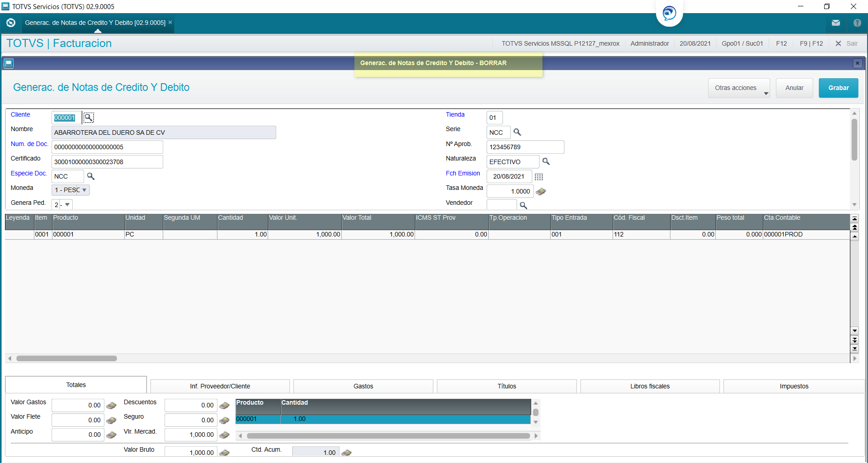Expand the Moneda dropdown
Screen dimensions: 868x463
[x=84, y=190]
